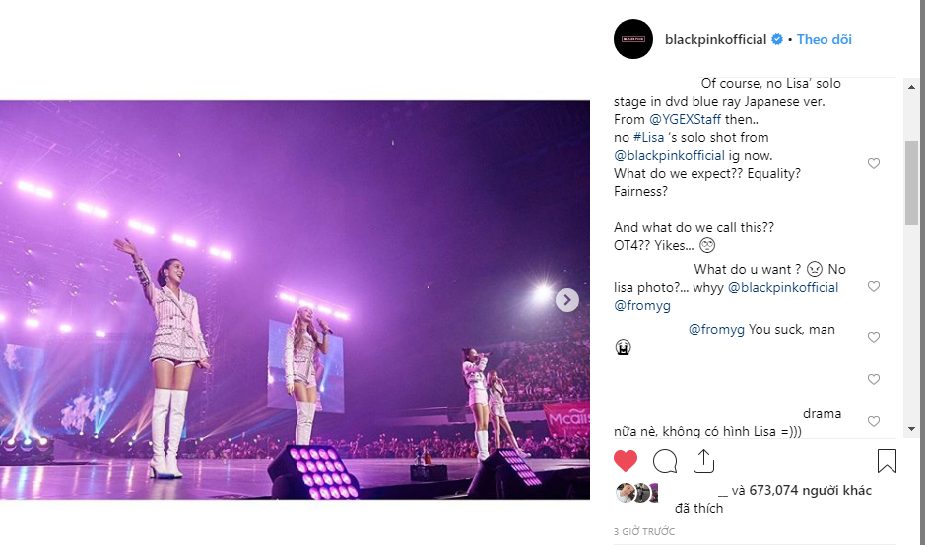
Task: Like the 'drama nữa nè' comment
Action: [874, 421]
